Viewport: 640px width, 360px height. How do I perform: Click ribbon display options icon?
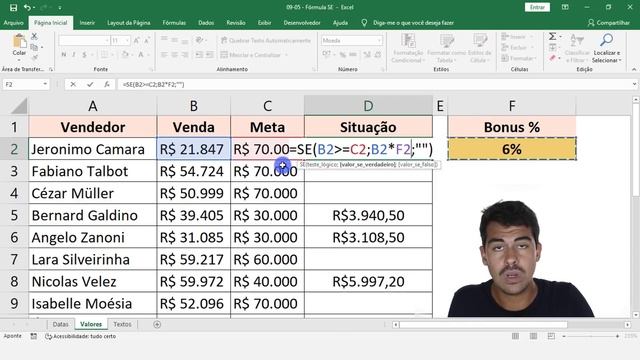(x=565, y=7)
